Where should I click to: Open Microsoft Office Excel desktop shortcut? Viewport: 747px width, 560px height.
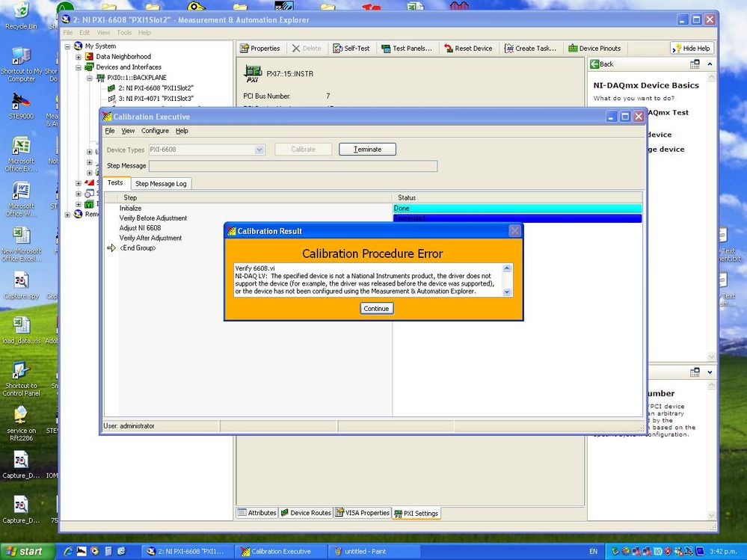[x=21, y=154]
